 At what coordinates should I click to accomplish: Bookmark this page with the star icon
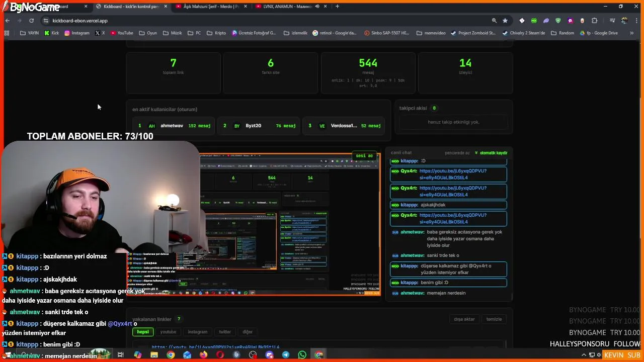point(505,21)
